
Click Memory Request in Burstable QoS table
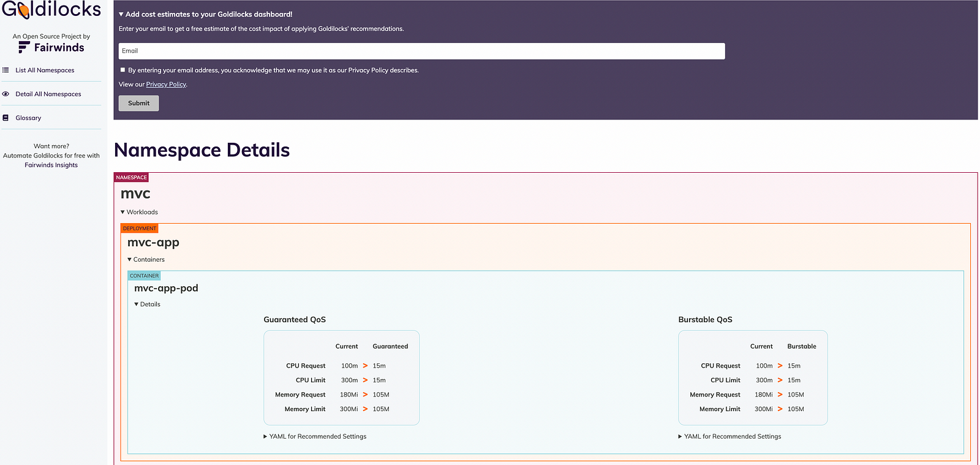[715, 395]
